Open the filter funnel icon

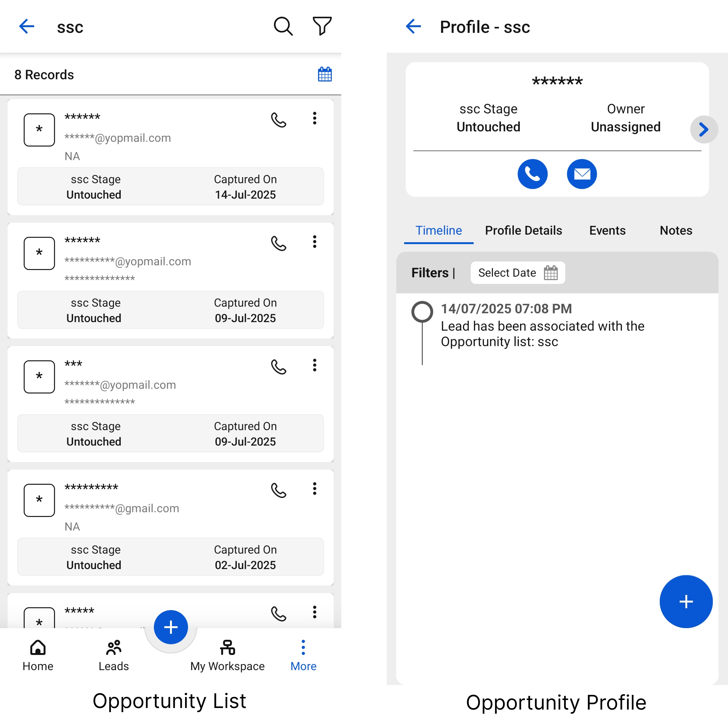322,27
